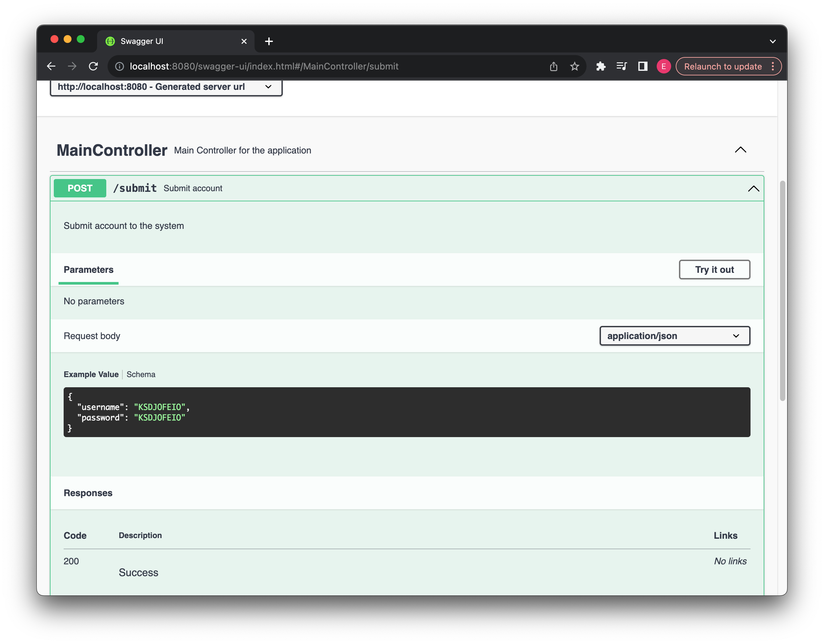Open the media controls icon

pos(621,66)
